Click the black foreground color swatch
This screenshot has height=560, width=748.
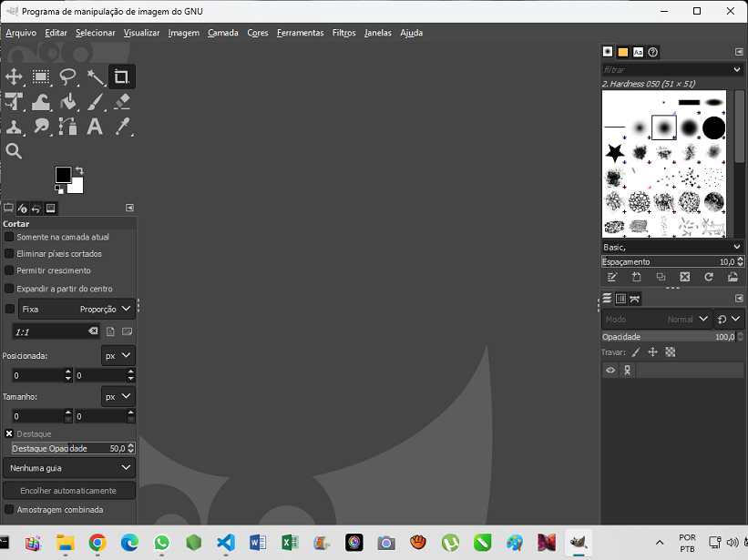click(x=63, y=175)
